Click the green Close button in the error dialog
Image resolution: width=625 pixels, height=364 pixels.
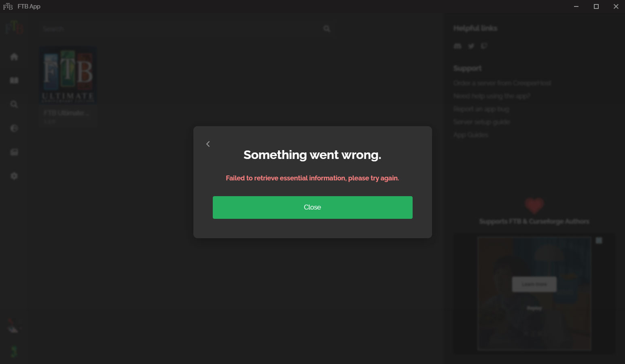click(312, 207)
